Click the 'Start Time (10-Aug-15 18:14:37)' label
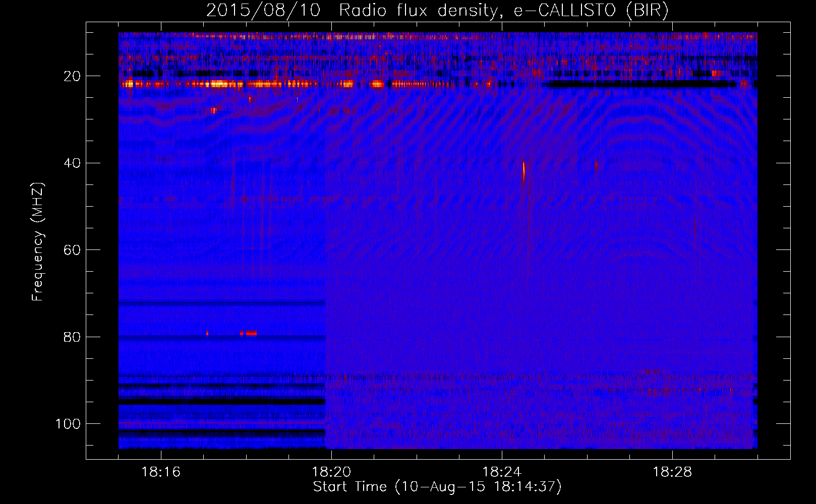Screen dimensions: 816x504 [x=437, y=487]
